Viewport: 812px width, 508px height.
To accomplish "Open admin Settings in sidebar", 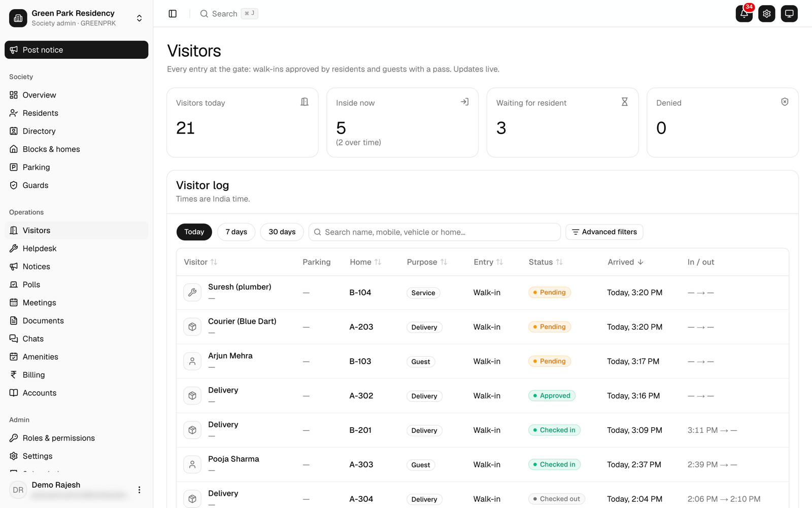I will 76,456.
